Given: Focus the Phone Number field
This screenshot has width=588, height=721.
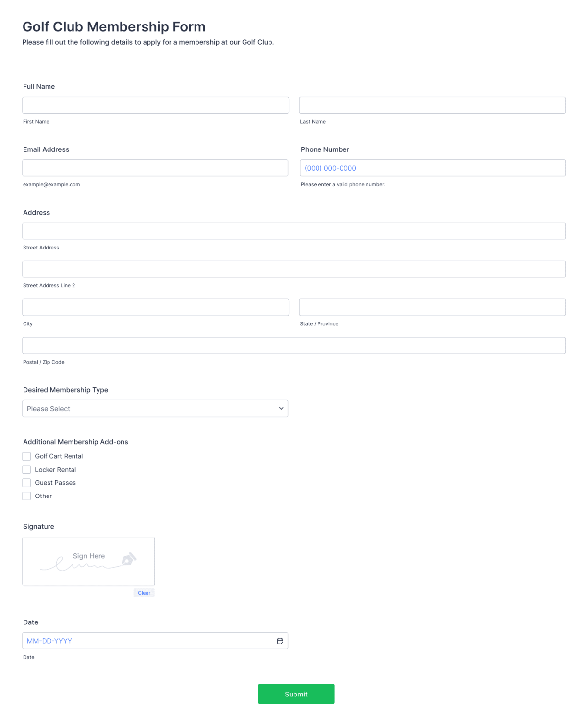Looking at the screenshot, I should point(433,168).
